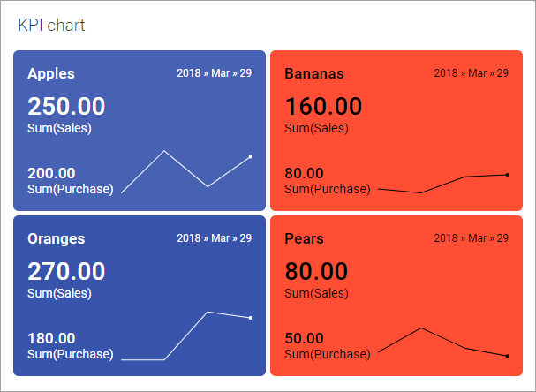Click Bananas 80.00 purchase value
Image resolution: width=536 pixels, height=392 pixels.
coord(304,173)
